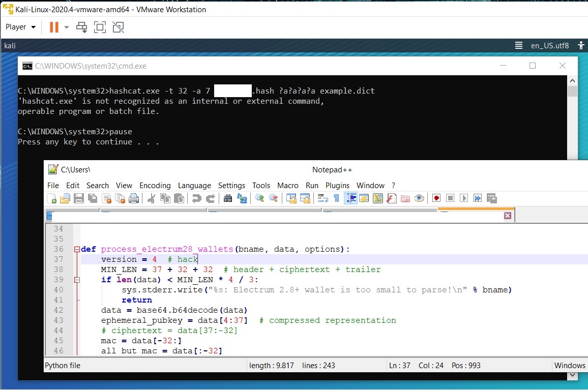The width and height of the screenshot is (588, 390).
Task: Click the Undo arrow icon
Action: 196,198
